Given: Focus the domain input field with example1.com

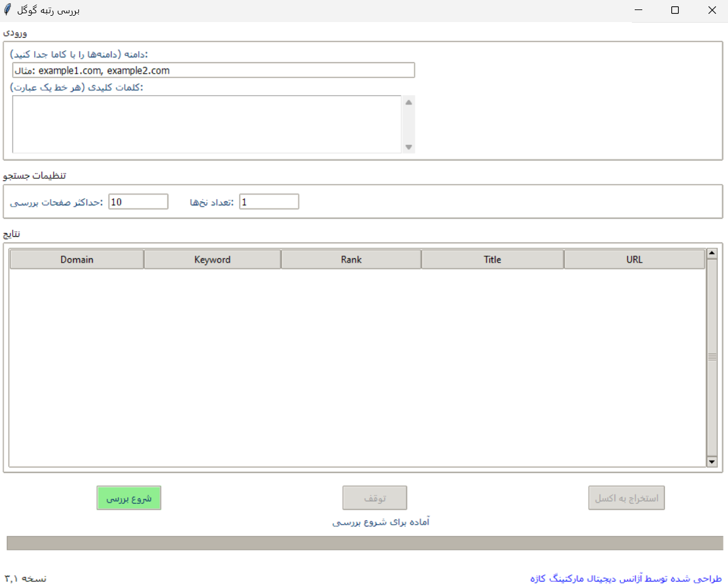Looking at the screenshot, I should 214,70.
